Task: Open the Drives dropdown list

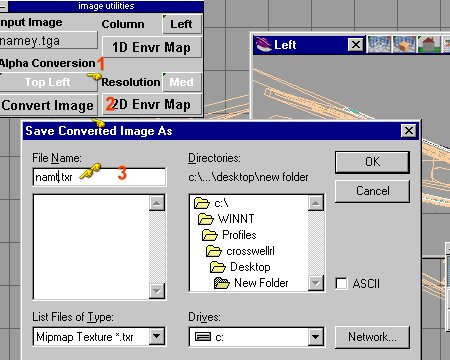Action: tap(315, 336)
